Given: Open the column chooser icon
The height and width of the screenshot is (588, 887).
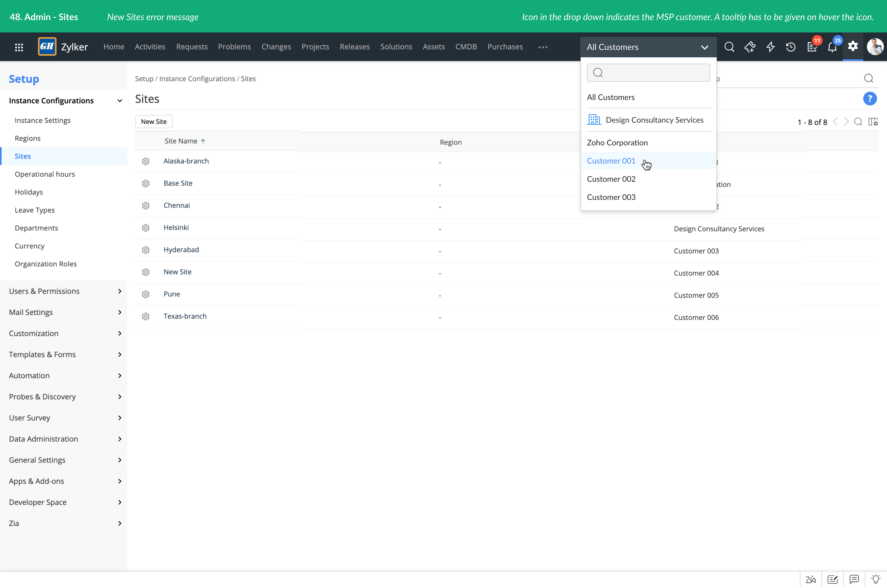Looking at the screenshot, I should 873,122.
